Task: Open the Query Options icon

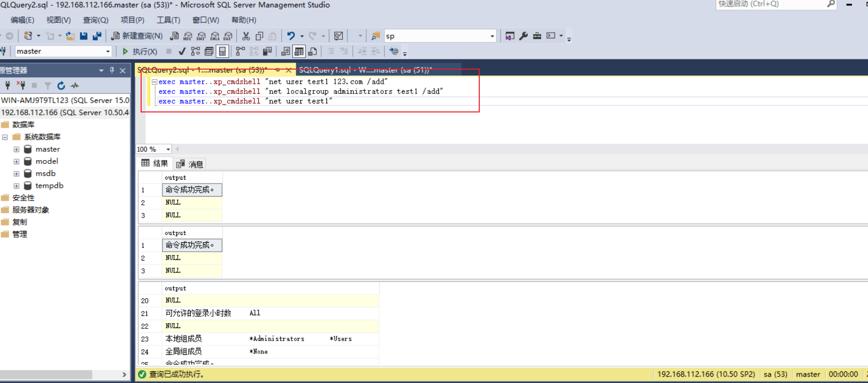Action: (209, 52)
